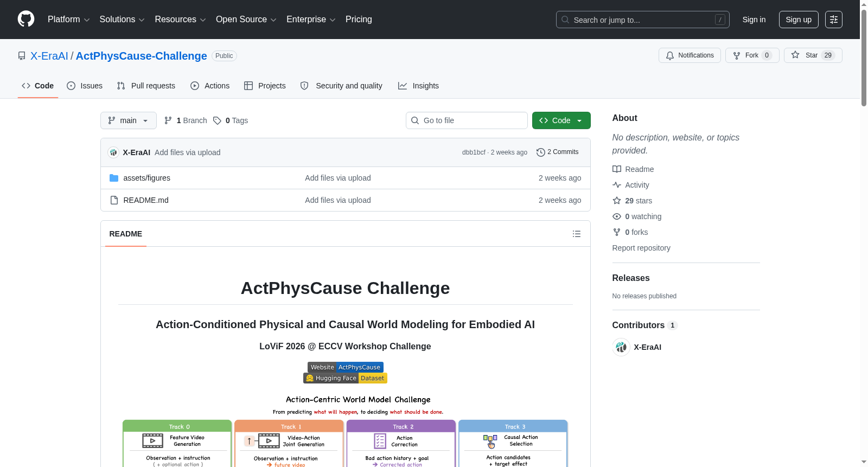
Task: View the 1 Branch link
Action: [186, 120]
